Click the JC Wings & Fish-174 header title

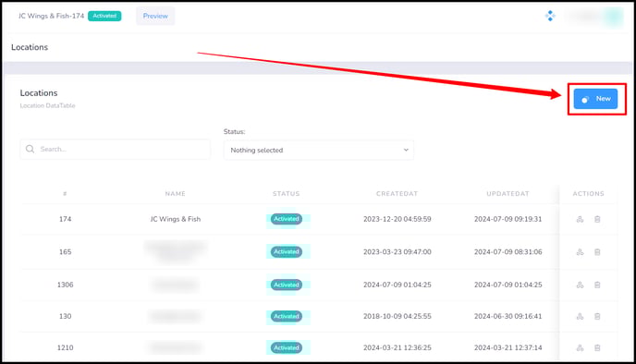(51, 16)
